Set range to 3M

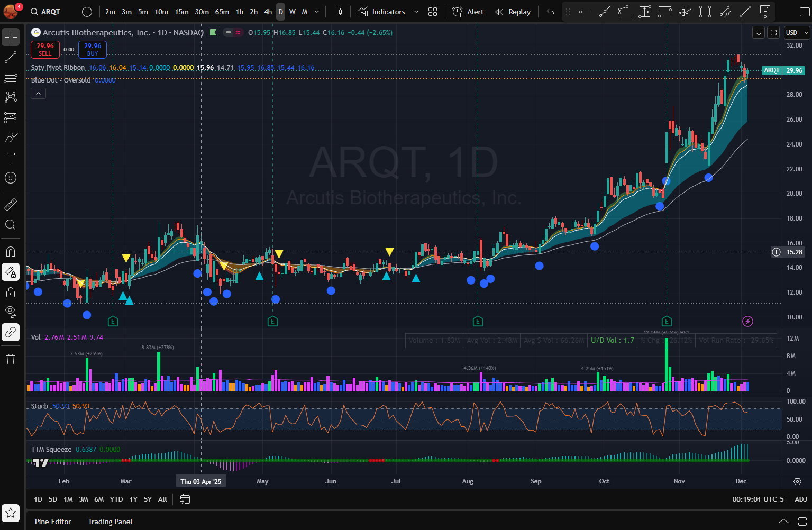coord(84,499)
